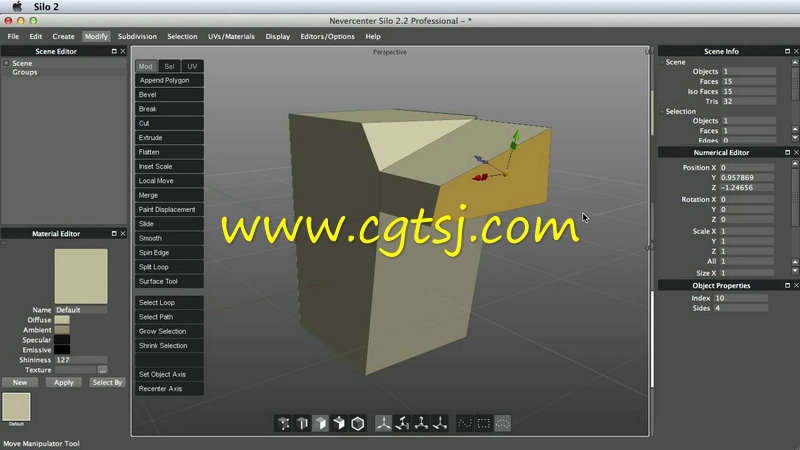This screenshot has height=450, width=800.
Task: Click the Grow Selection button
Action: pyautogui.click(x=169, y=331)
